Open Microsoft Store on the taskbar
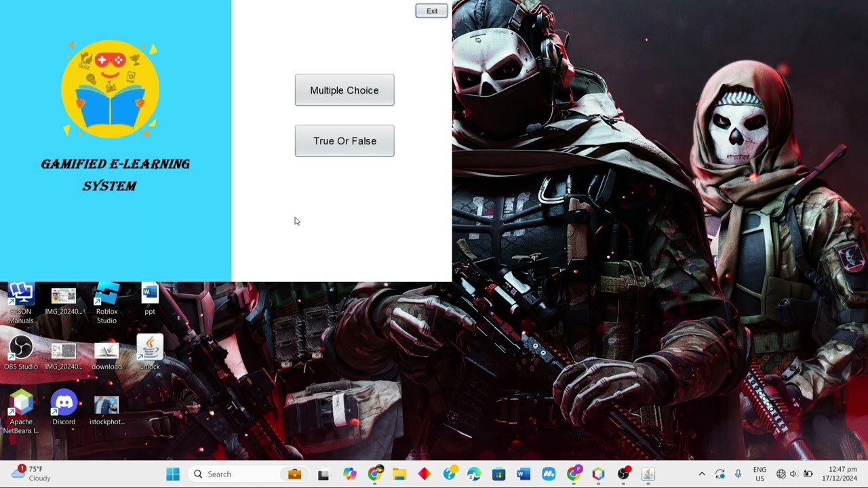Viewport: 868px width, 488px height. (x=498, y=474)
